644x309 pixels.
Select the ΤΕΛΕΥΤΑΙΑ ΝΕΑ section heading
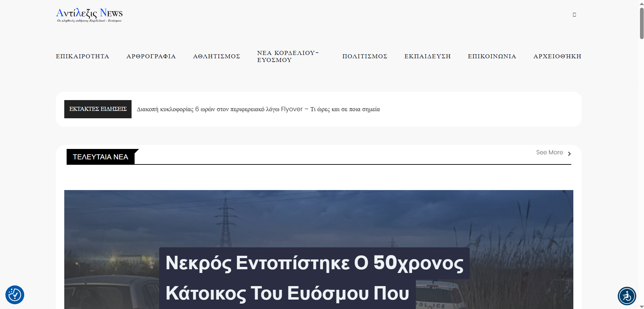pos(101,157)
